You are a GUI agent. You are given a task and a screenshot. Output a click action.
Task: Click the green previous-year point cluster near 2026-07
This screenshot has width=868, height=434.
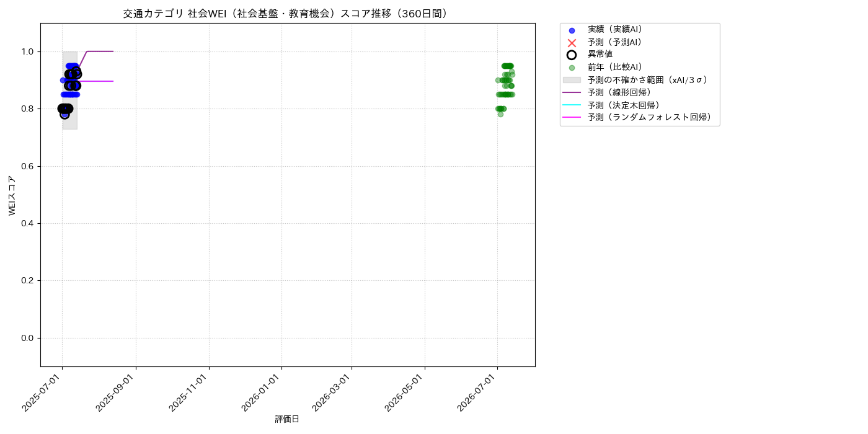[505, 89]
